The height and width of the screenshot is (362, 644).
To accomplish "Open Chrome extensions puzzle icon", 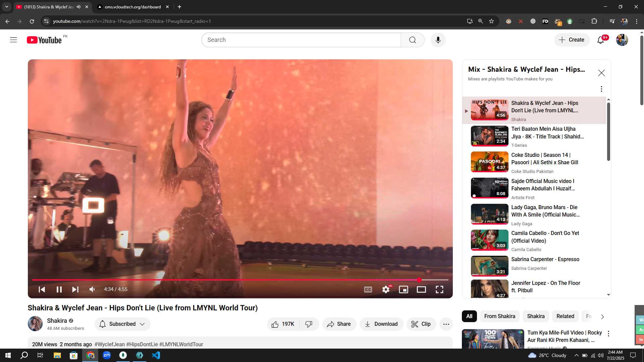I will point(594,21).
